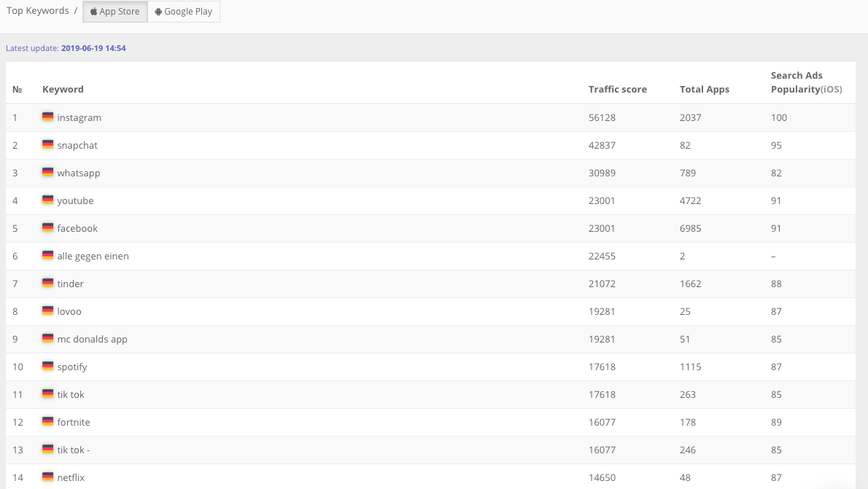Click popularity value 100 for instagram
Screen dimensions: 868x489
click(x=779, y=118)
